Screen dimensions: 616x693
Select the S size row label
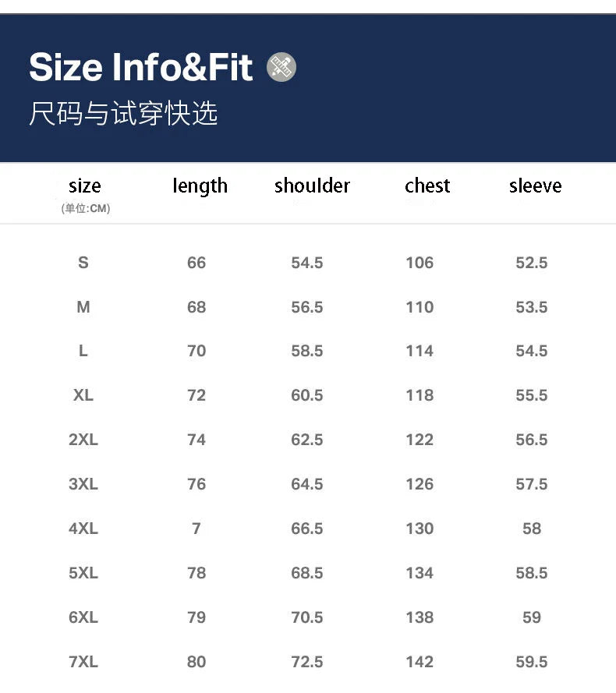click(83, 263)
